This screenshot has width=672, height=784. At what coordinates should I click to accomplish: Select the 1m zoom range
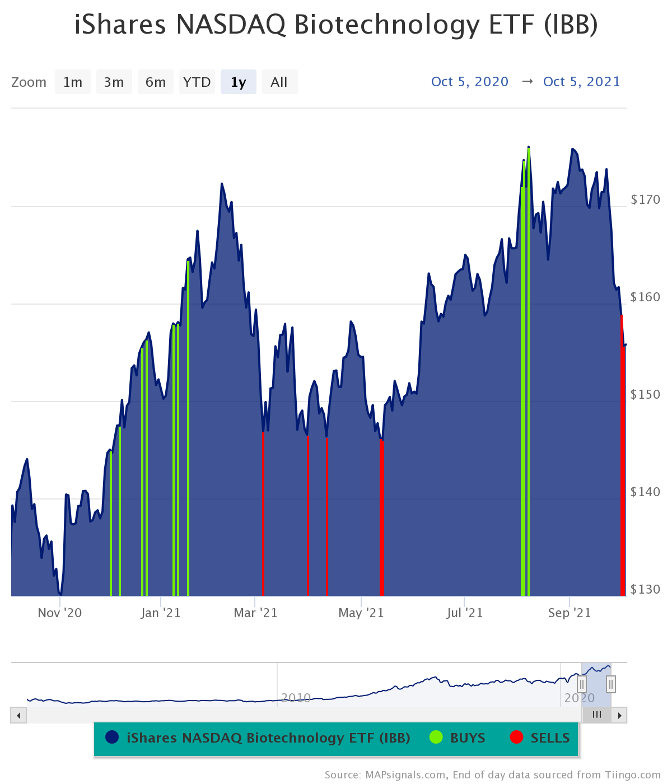[73, 82]
